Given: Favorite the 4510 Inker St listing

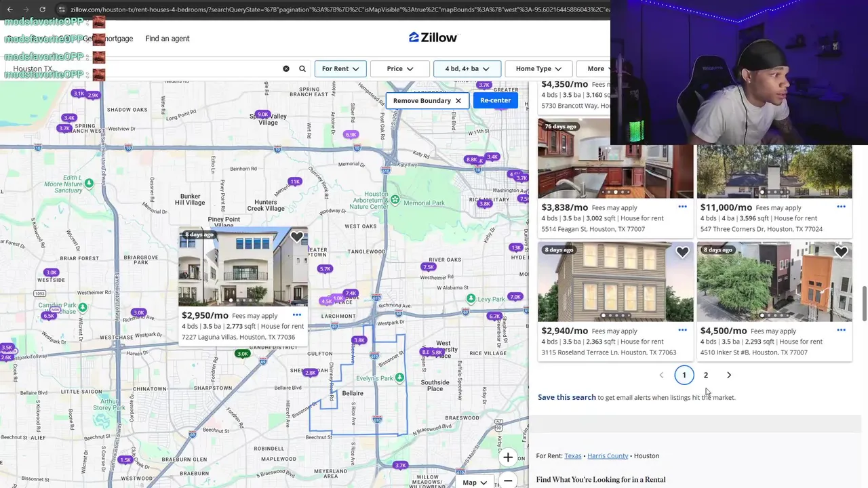Looking at the screenshot, I should [841, 253].
